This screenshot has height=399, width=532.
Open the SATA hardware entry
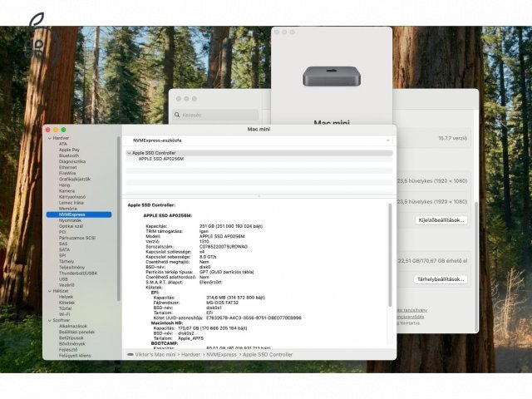click(x=64, y=249)
